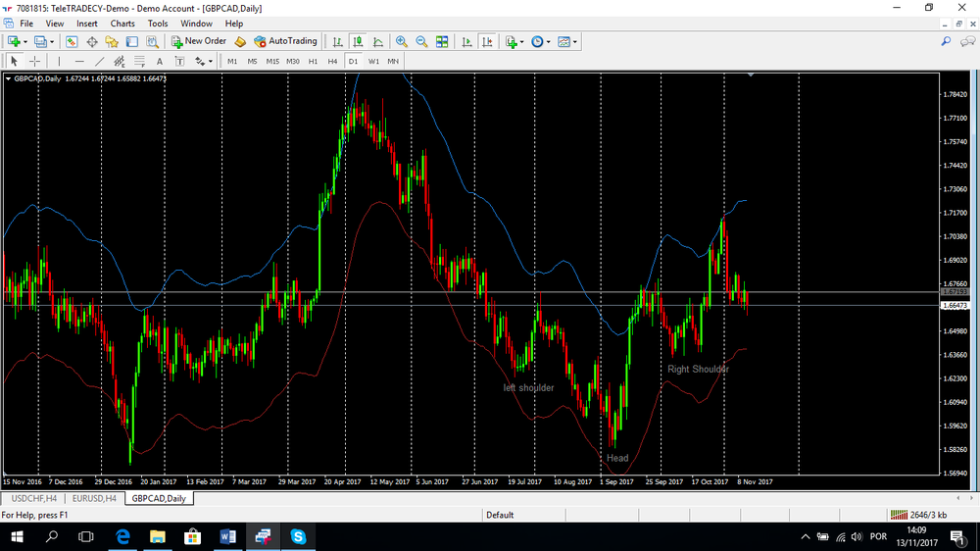Toggle the Terminal panel icon
The image size is (980, 551).
point(132,41)
